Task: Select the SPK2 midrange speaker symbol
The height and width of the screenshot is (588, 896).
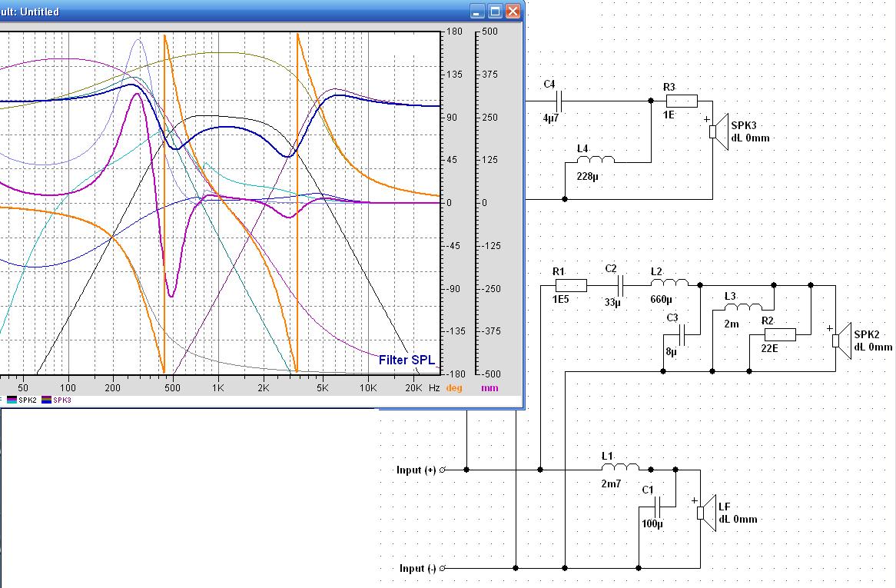Action: 841,341
